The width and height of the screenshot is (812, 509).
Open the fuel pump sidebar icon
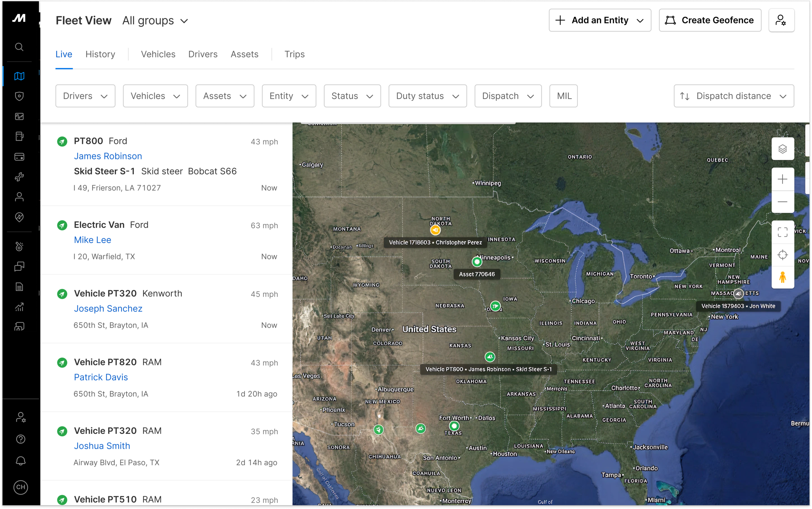tap(19, 136)
